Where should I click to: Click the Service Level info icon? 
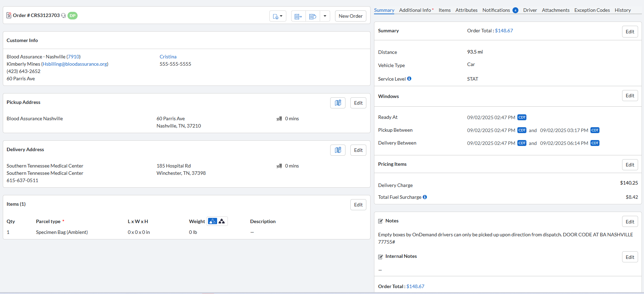pos(409,79)
